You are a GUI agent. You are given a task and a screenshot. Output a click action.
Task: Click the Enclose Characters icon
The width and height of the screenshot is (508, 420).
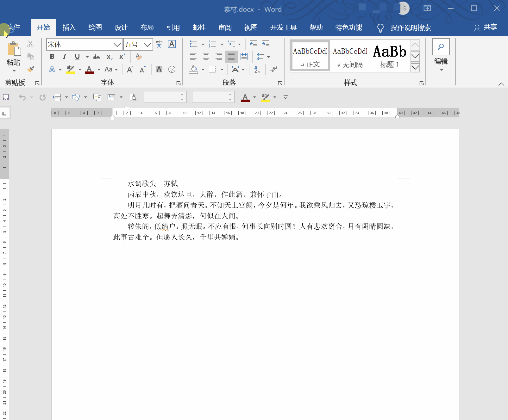coord(172,69)
